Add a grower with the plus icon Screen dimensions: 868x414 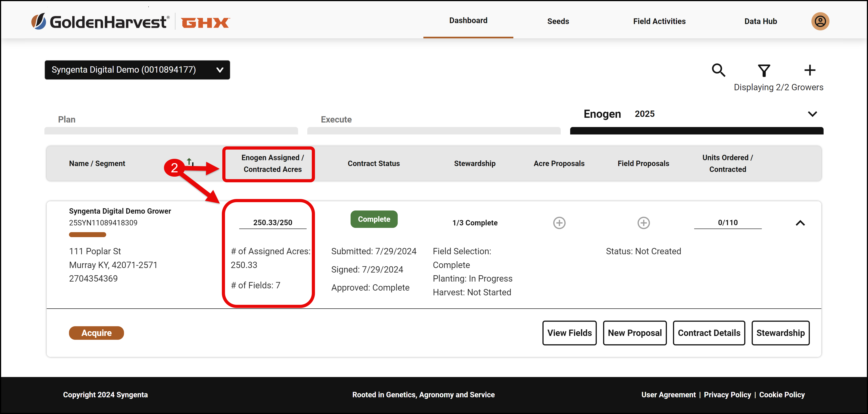(809, 70)
